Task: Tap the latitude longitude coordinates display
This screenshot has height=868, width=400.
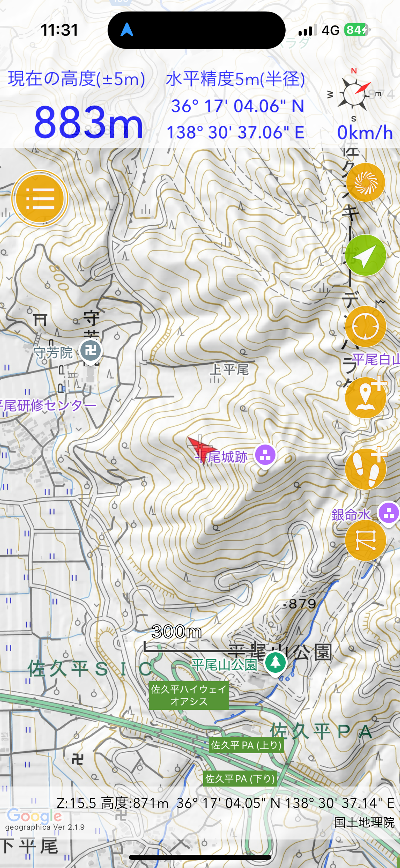Action: click(x=235, y=119)
